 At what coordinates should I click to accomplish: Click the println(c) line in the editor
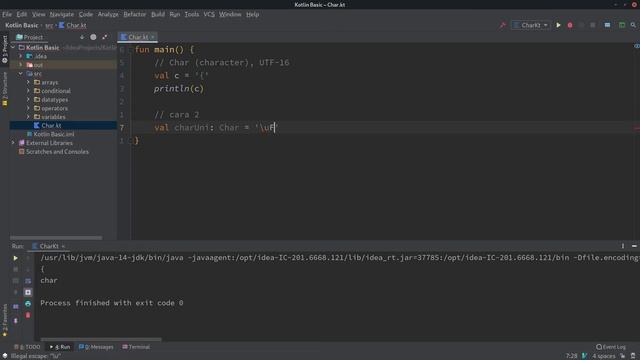coord(179,89)
